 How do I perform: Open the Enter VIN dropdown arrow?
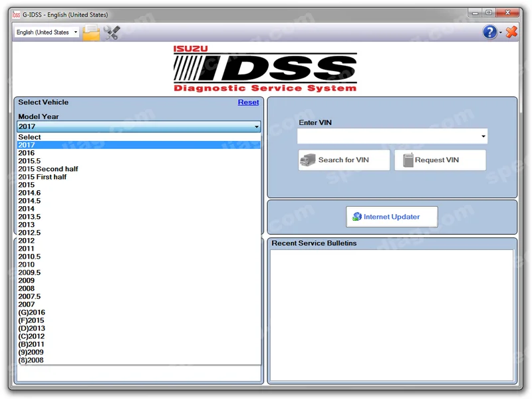[x=483, y=136]
